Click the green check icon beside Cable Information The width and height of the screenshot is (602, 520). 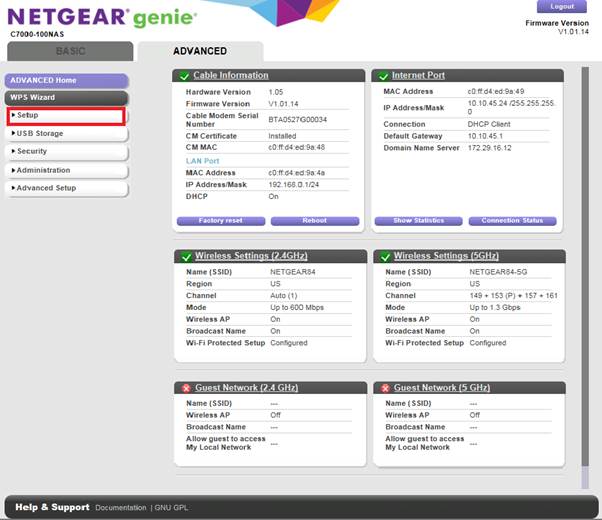pos(184,76)
